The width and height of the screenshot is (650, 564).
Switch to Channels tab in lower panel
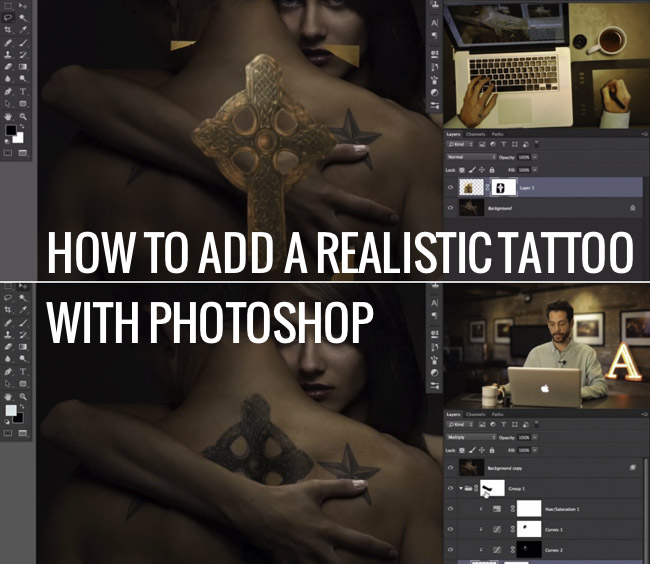[x=475, y=414]
